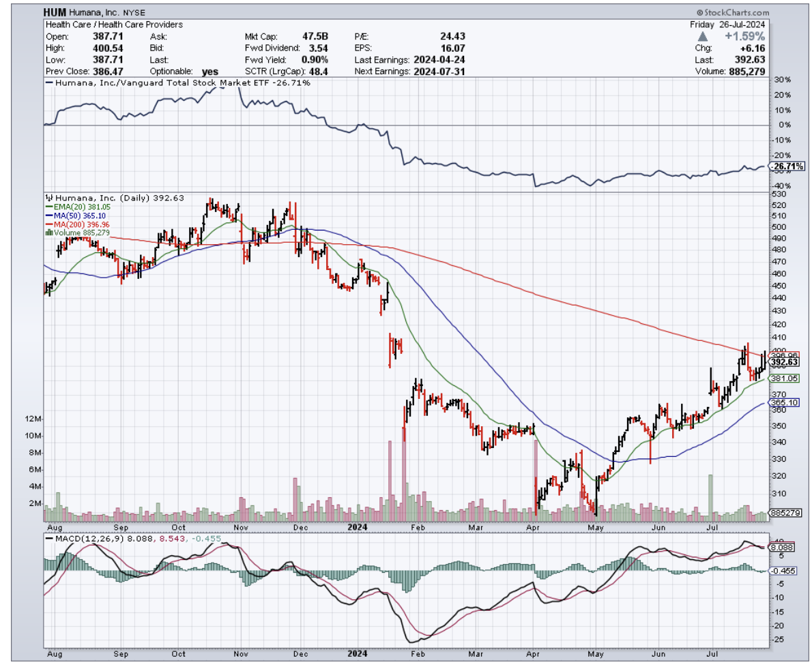Click the -26.71% relative strength axis tag

pyautogui.click(x=786, y=166)
